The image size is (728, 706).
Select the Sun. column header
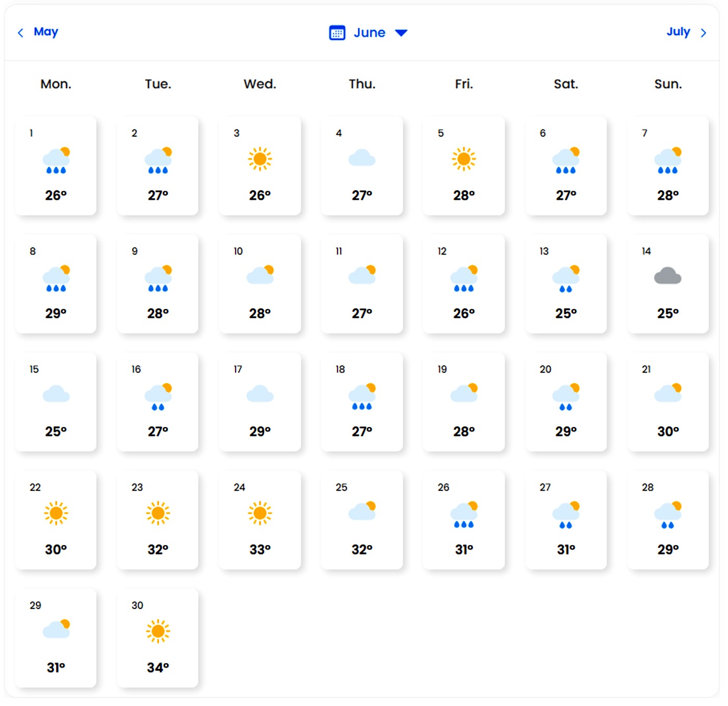(668, 83)
